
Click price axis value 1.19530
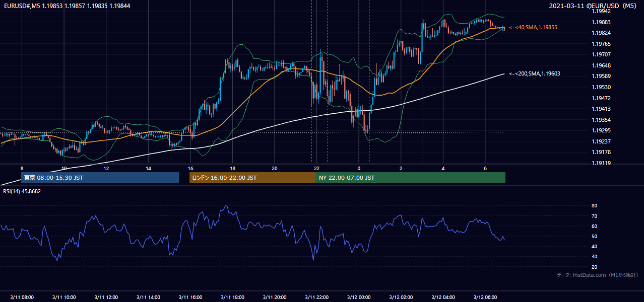click(x=601, y=87)
